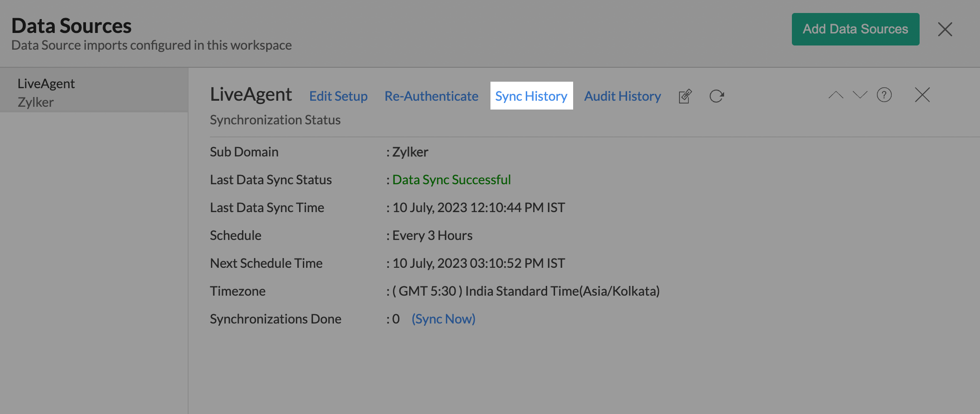Image resolution: width=980 pixels, height=414 pixels.
Task: Click the Every 3 Hours schedule value
Action: [x=432, y=235]
